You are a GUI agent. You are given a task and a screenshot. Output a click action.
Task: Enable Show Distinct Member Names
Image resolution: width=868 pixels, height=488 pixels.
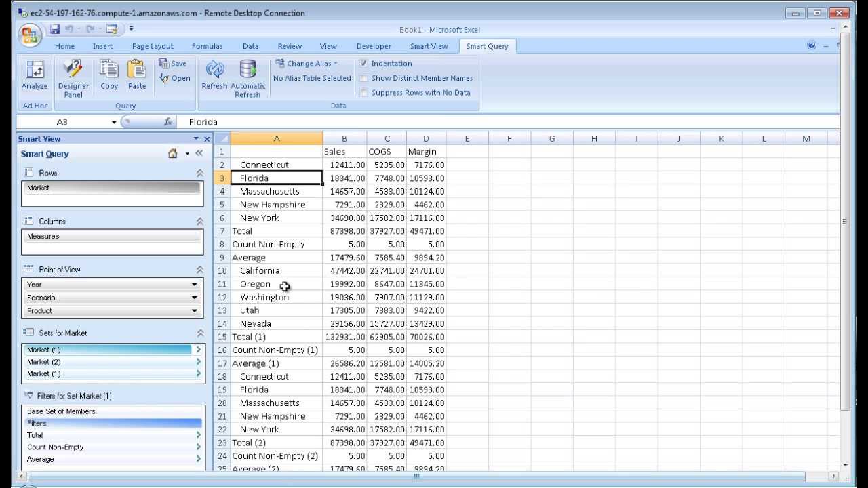pyautogui.click(x=363, y=78)
